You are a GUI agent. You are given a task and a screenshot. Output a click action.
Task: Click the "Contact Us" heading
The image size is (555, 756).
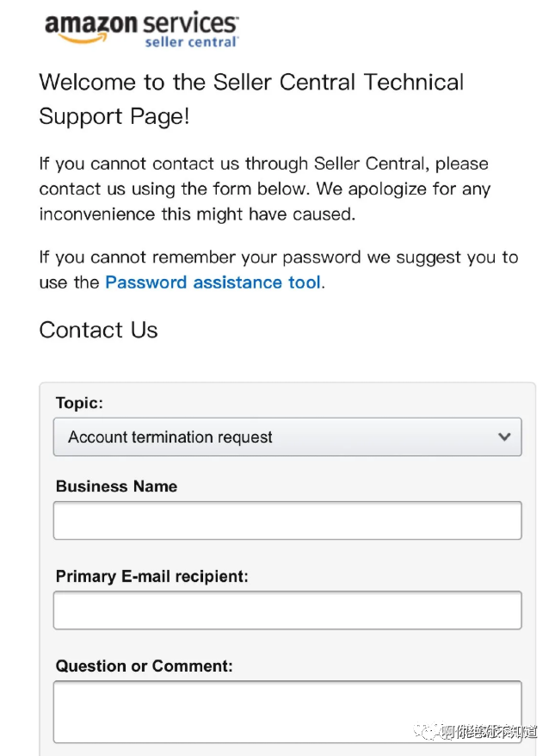click(x=98, y=331)
